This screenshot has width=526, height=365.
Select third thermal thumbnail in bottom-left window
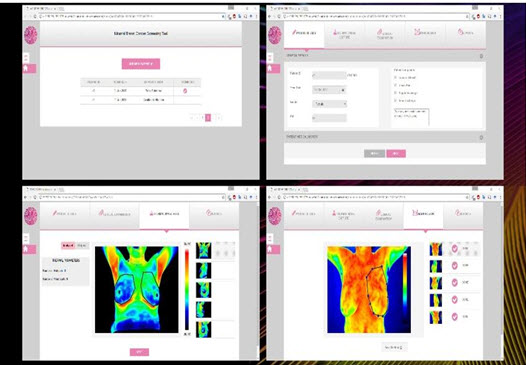coord(204,290)
